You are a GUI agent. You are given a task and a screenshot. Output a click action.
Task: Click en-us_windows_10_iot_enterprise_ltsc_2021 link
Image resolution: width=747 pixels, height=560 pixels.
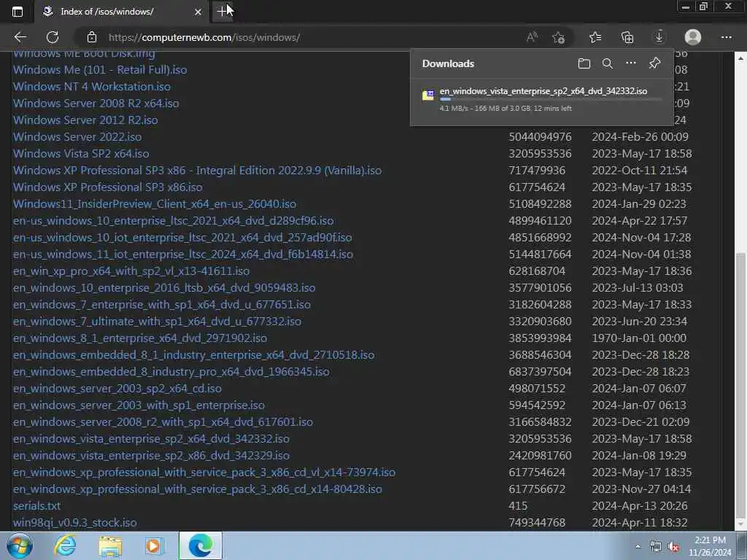tap(182, 237)
